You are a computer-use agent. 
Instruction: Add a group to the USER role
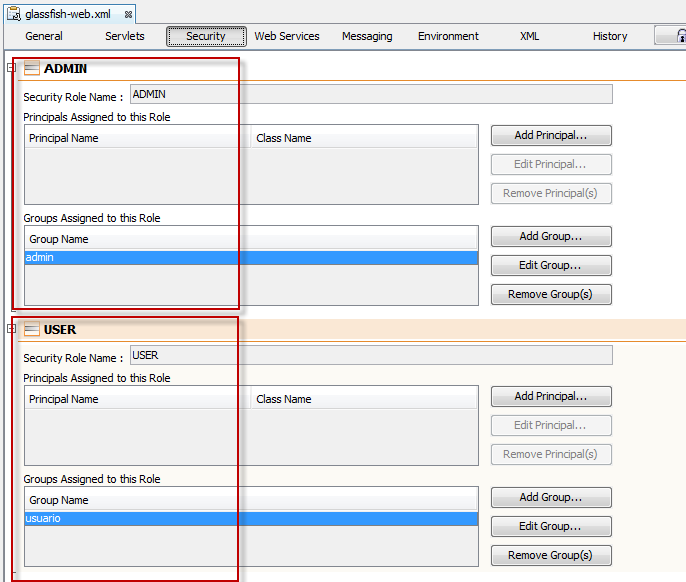pos(551,497)
